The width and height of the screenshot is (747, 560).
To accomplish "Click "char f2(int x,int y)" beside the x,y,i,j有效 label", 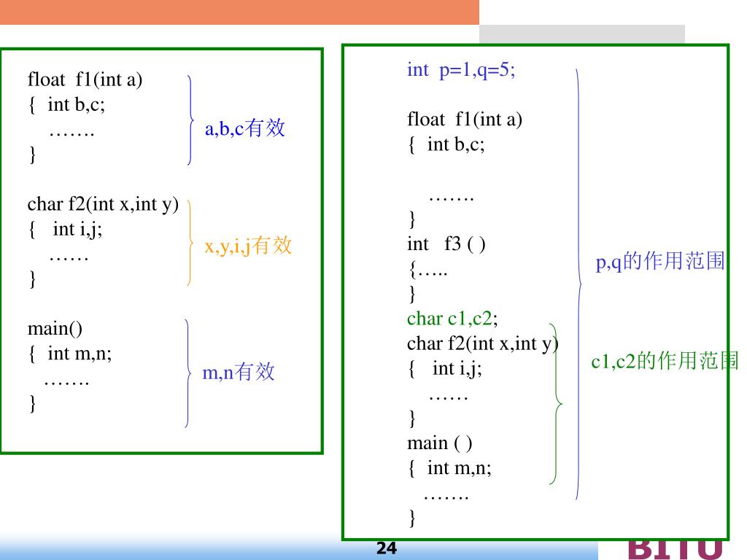I will pos(103,204).
